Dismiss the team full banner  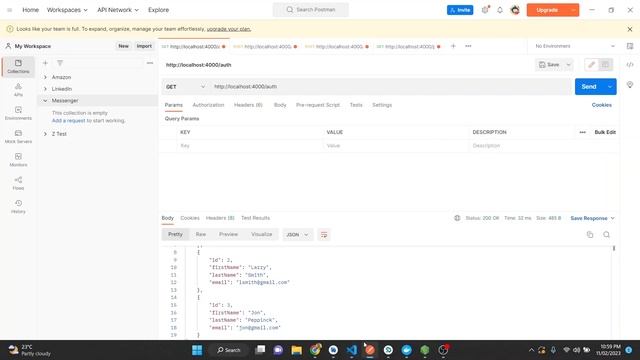click(630, 29)
